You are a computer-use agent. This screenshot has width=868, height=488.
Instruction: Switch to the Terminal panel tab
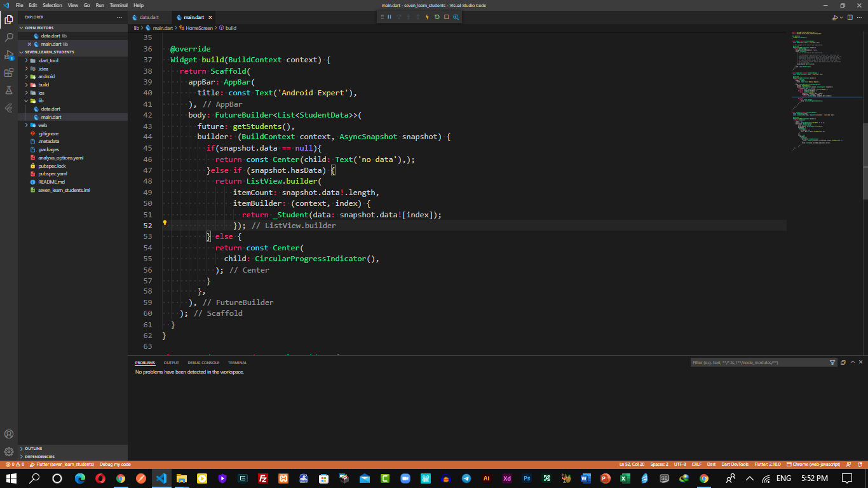(238, 363)
